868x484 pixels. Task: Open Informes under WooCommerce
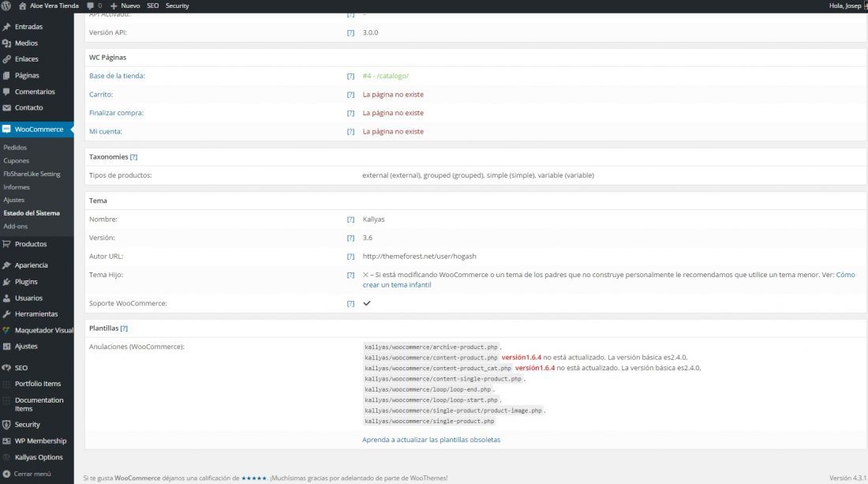tap(17, 187)
